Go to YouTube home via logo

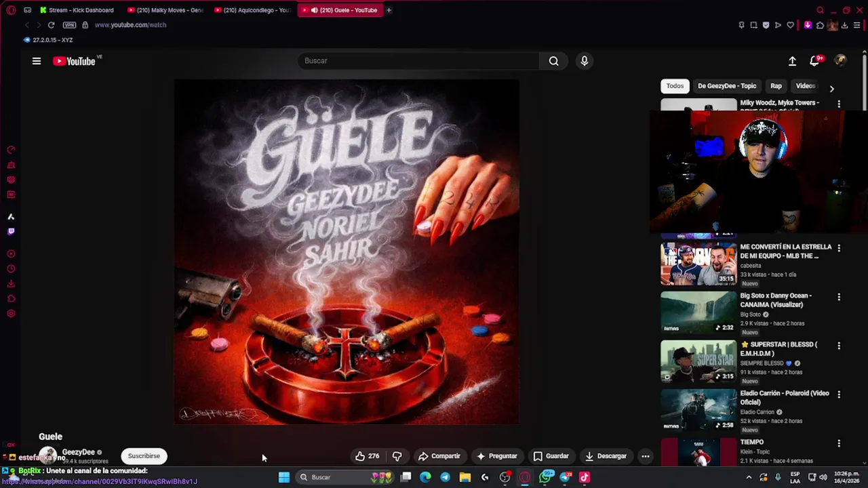click(x=75, y=61)
